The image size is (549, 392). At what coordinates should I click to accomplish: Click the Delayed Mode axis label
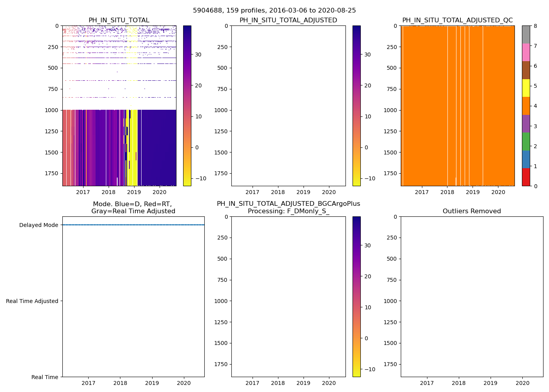click(38, 225)
